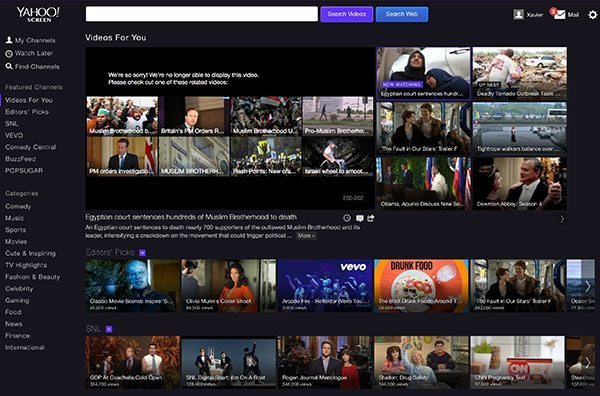The height and width of the screenshot is (396, 600).
Task: Play Rogen Journal Monologue SNL video
Action: [x=325, y=362]
